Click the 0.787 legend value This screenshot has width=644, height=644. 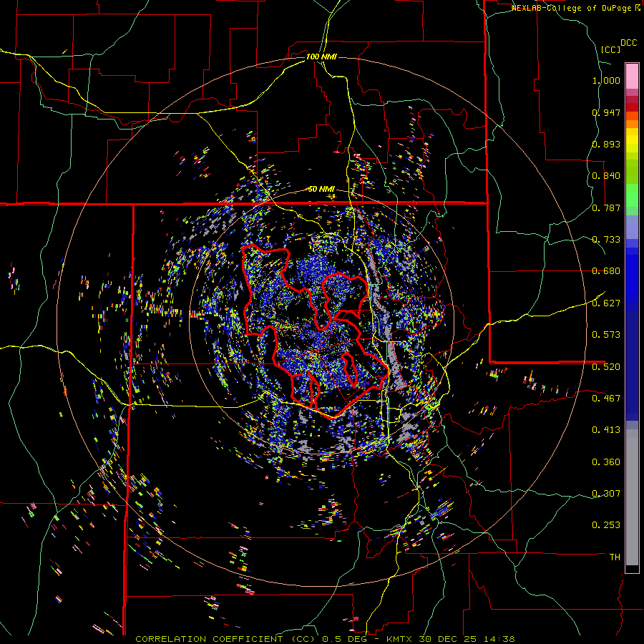click(606, 208)
